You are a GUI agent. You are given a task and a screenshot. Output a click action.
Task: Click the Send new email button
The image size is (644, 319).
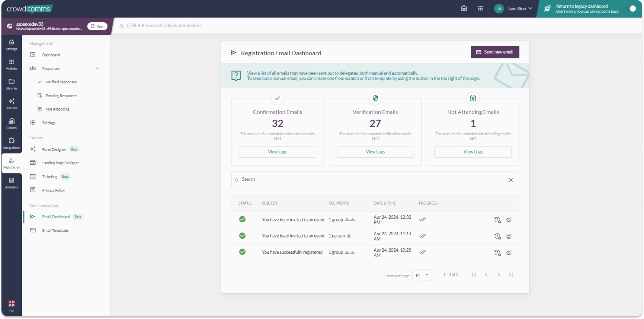[x=495, y=52]
